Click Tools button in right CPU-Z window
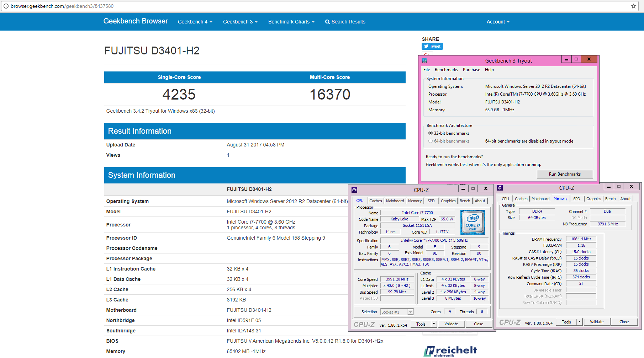The height and width of the screenshot is (358, 644). 566,322
